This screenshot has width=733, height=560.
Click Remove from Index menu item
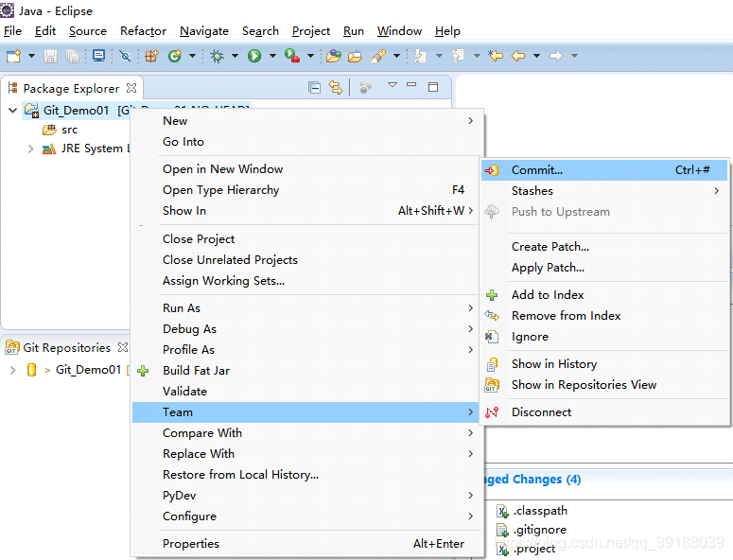tap(604, 316)
